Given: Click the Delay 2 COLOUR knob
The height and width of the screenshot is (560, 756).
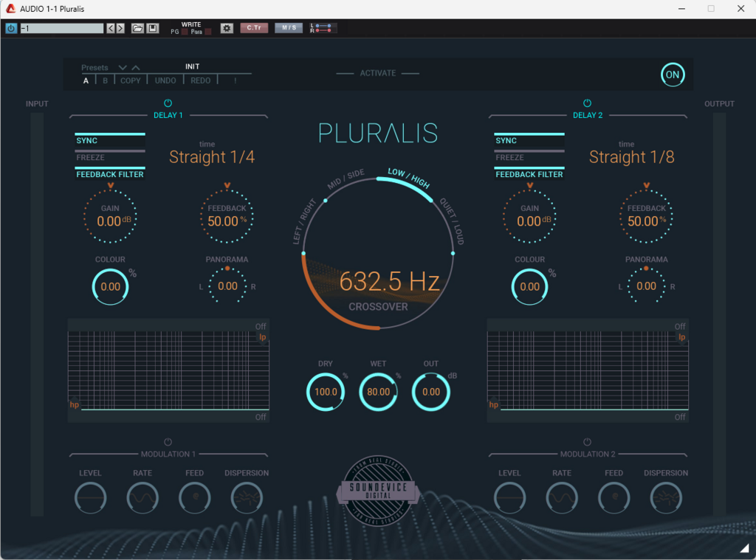Looking at the screenshot, I should click(530, 287).
